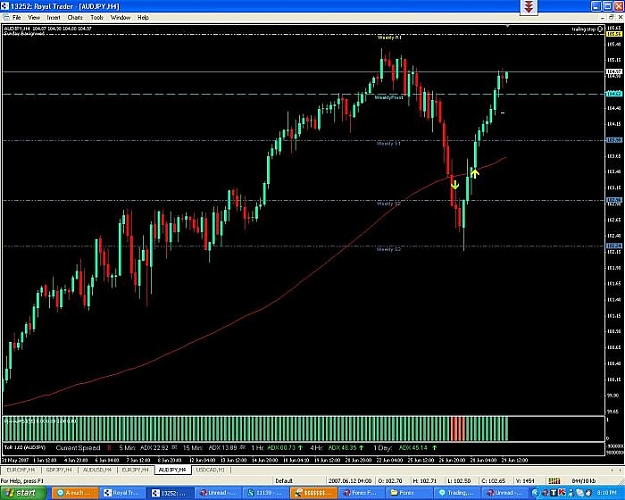
Task: Click the O: 102.70 status bar value
Action: pyautogui.click(x=390, y=481)
